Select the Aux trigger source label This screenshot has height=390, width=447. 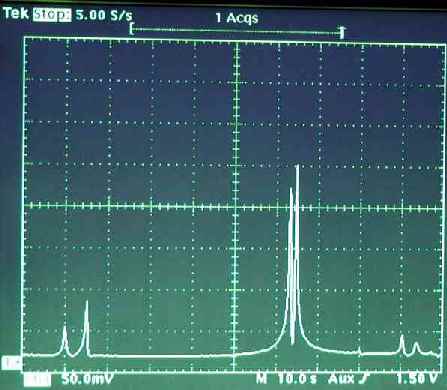(341, 379)
